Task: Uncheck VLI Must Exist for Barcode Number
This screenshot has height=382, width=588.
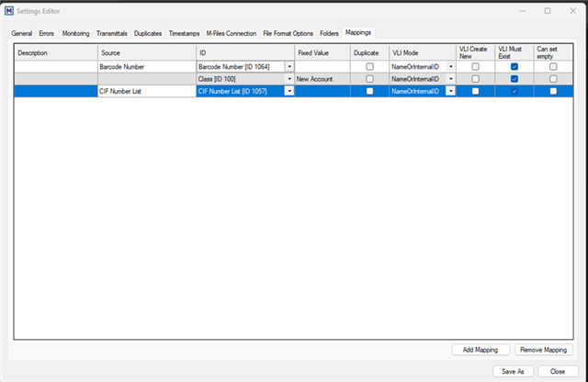Action: pos(514,67)
